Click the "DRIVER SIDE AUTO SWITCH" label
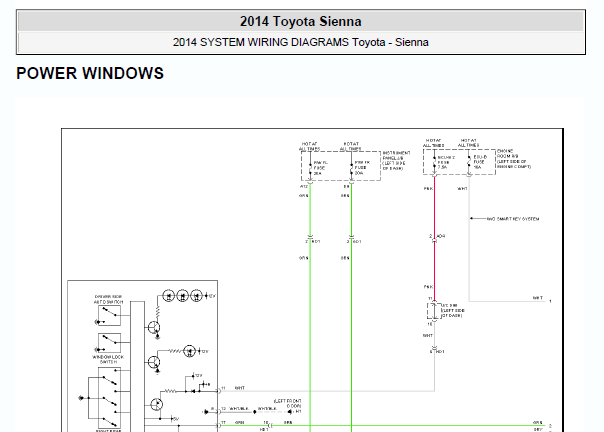This screenshot has width=604, height=432. tap(109, 299)
